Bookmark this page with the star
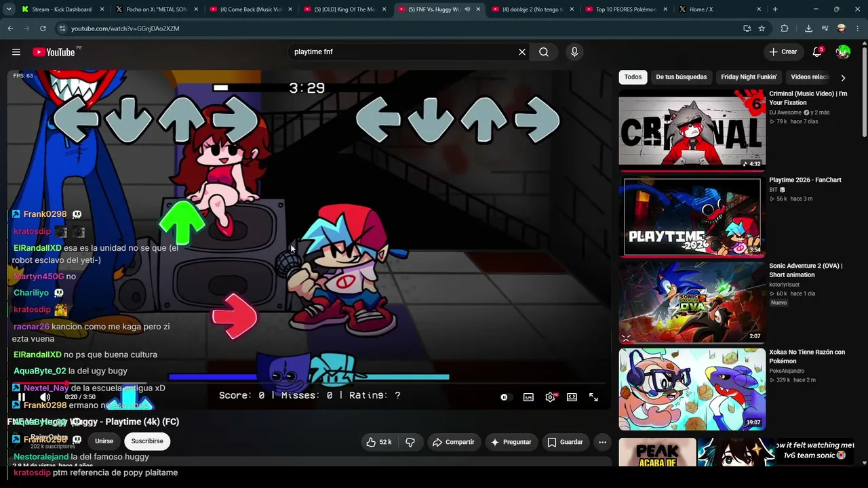This screenshot has height=488, width=868. [762, 28]
